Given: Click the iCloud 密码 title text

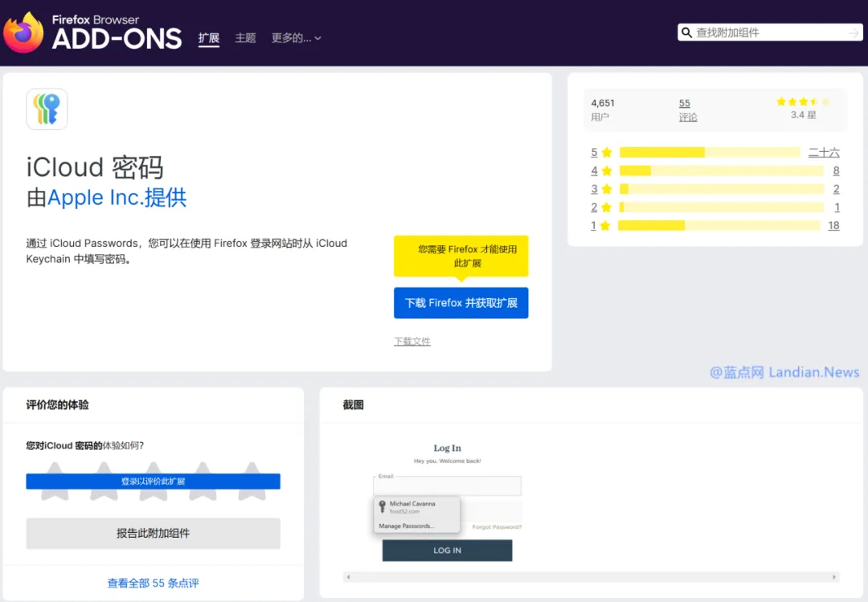Looking at the screenshot, I should 95,167.
